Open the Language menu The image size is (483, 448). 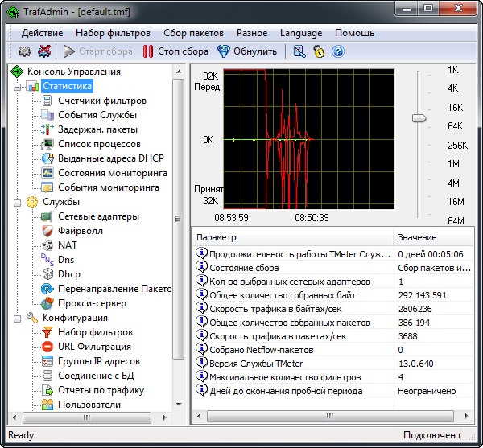[301, 33]
